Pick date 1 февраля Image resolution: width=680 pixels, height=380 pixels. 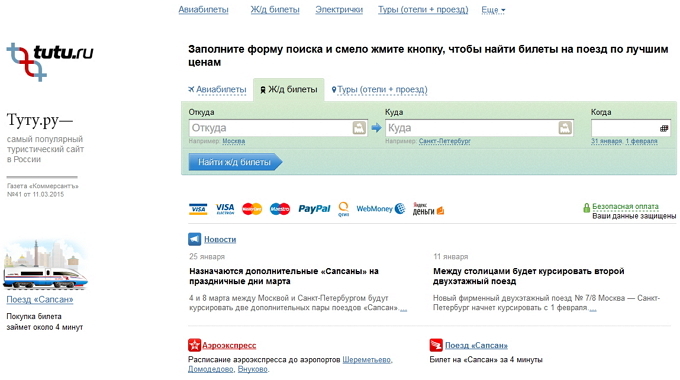point(641,141)
